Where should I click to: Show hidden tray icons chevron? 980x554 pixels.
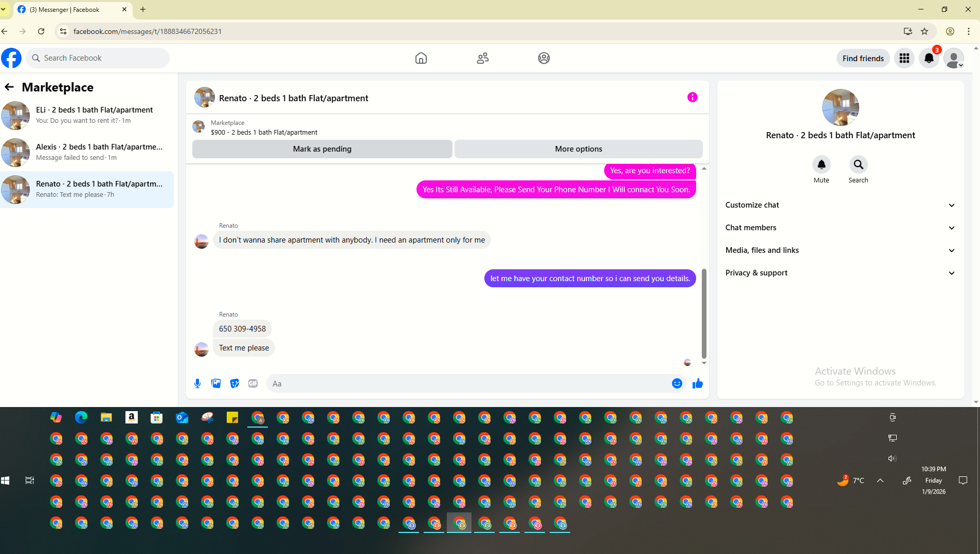[880, 481]
